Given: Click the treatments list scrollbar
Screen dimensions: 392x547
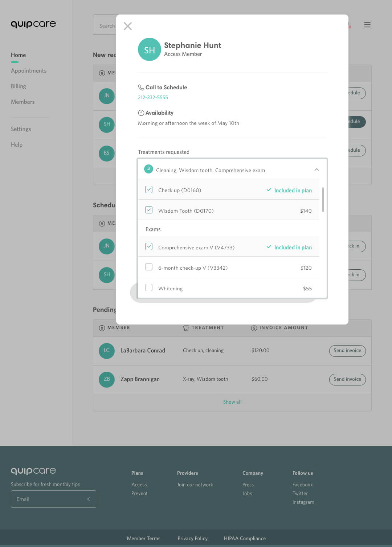Looking at the screenshot, I should pos(323,200).
